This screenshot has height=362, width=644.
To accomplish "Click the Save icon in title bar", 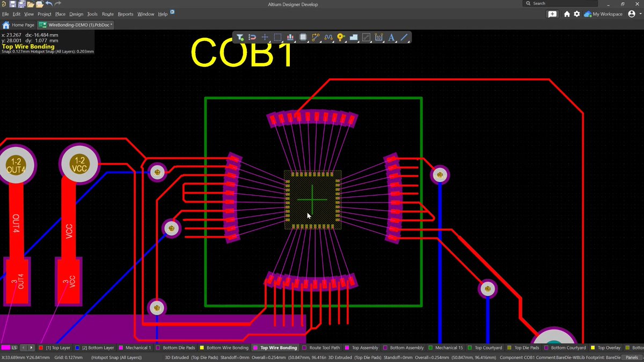I will coord(12,4).
